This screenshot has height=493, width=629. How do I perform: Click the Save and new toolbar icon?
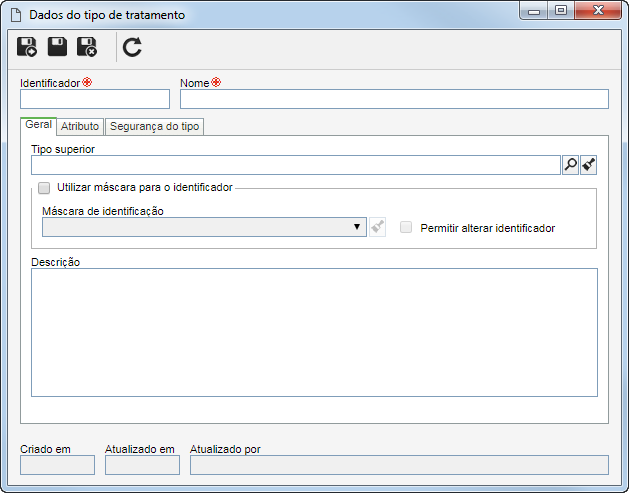tap(26, 47)
